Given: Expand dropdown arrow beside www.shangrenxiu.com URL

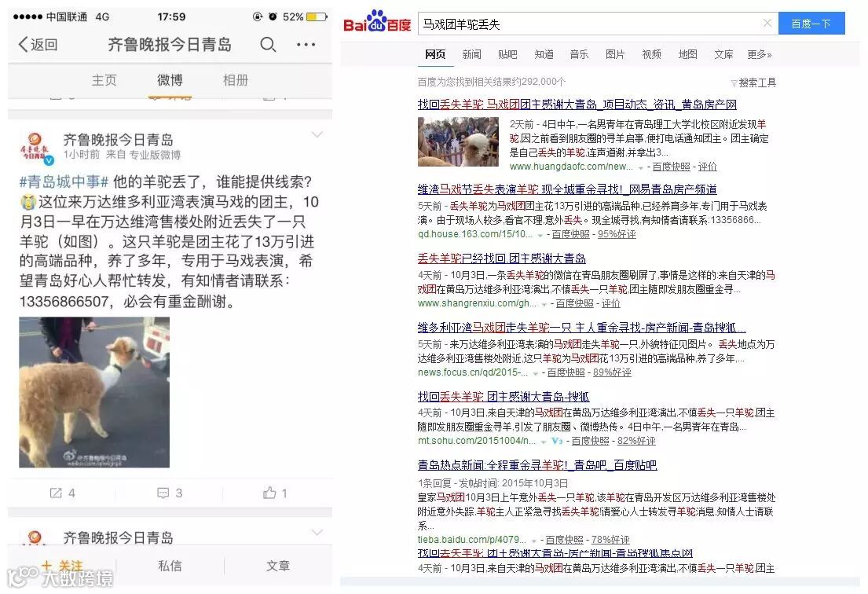Looking at the screenshot, I should 544,304.
